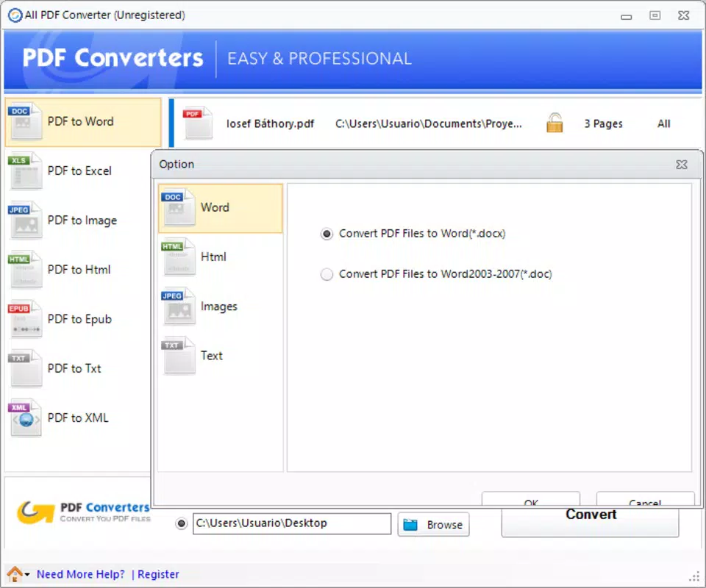
Task: Choose PDF to Txt conversion mode
Action: (x=77, y=368)
